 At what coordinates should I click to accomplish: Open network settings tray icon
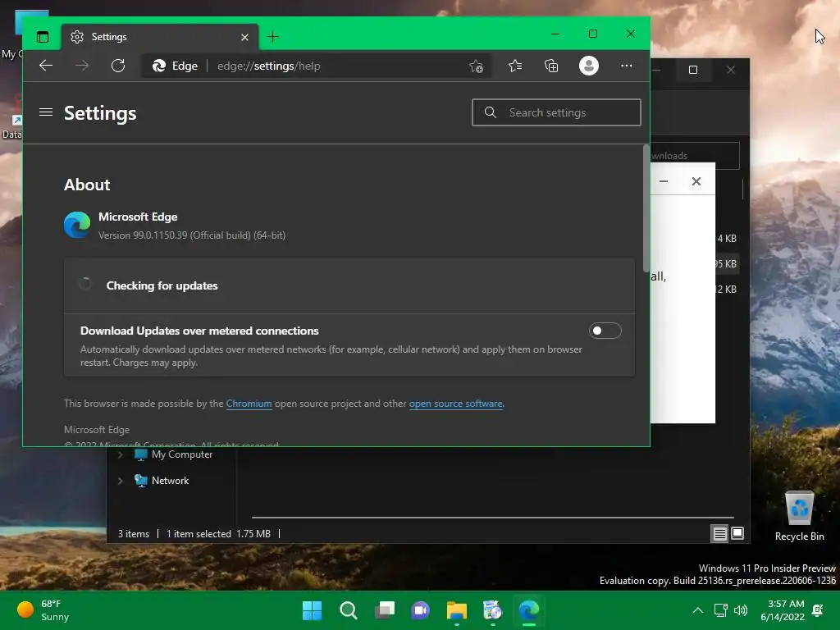[x=720, y=610]
